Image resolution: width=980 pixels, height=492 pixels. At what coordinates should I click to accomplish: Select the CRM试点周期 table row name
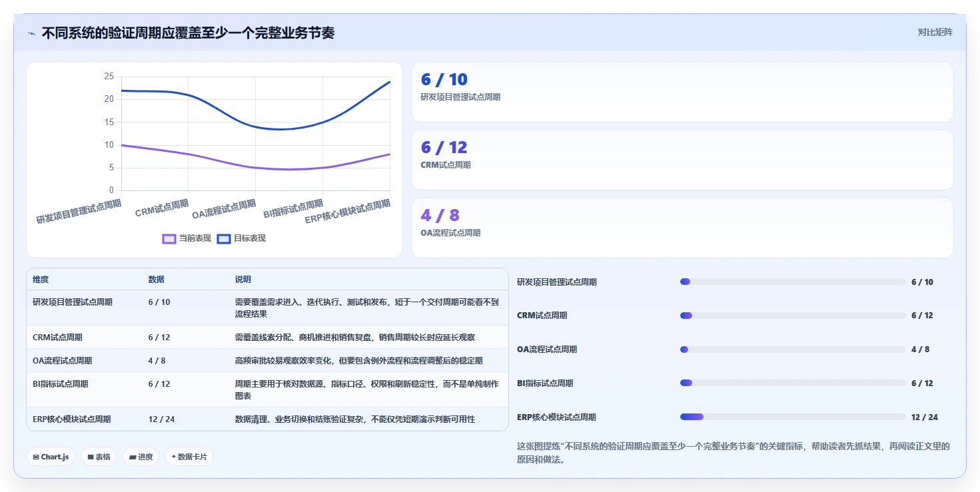(x=57, y=338)
